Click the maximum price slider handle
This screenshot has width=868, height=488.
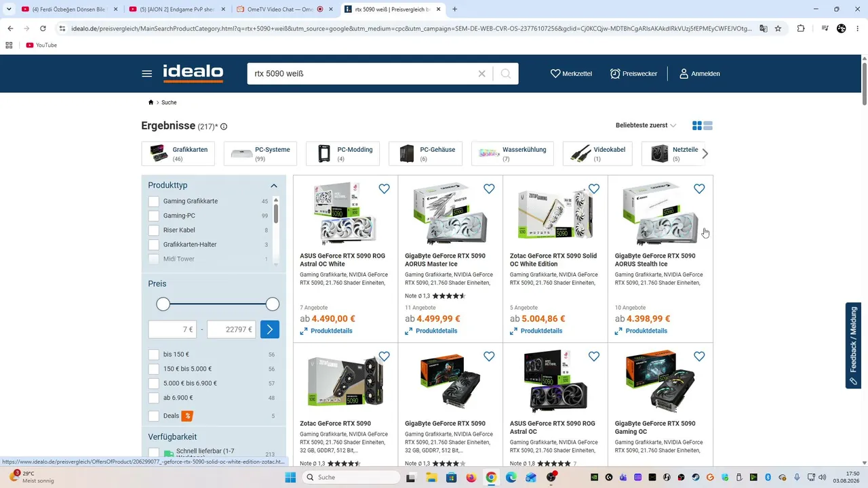(x=273, y=304)
